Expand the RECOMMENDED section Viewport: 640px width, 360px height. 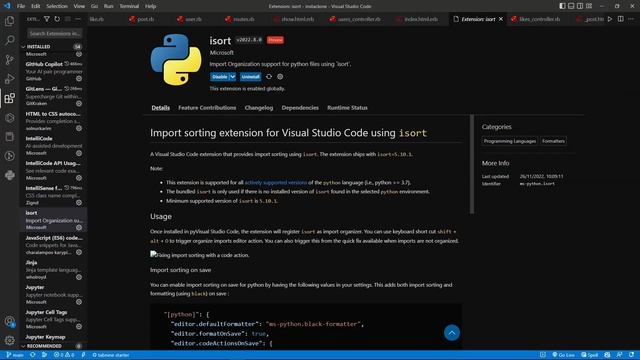point(44,346)
